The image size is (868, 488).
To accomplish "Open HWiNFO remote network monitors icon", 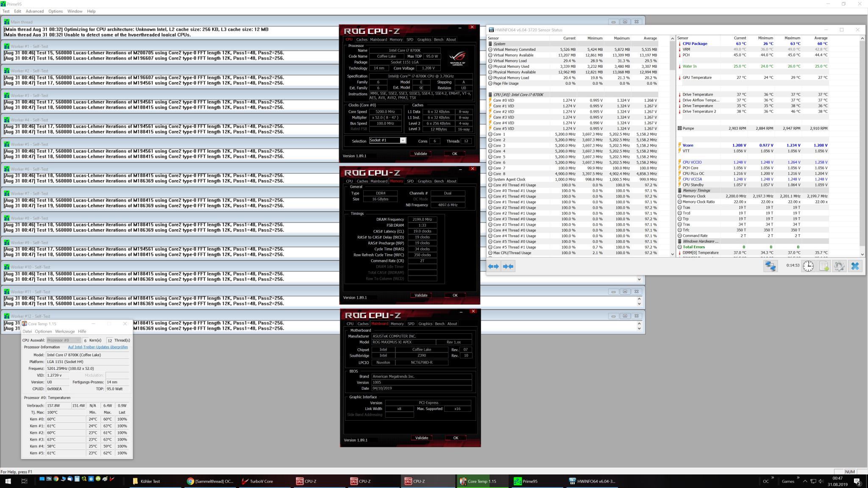I will 770,266.
